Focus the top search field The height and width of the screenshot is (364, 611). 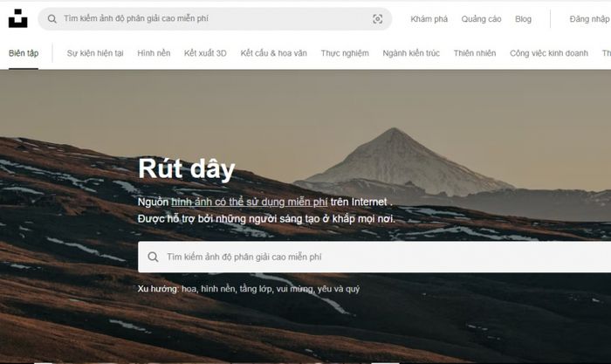215,18
